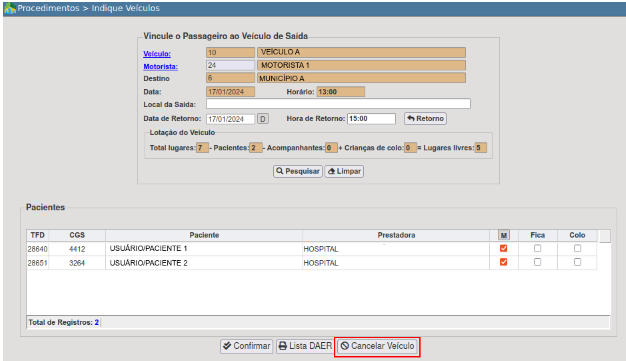This screenshot has height=361, width=626.
Task: Click the Confirmar button
Action: click(x=246, y=346)
